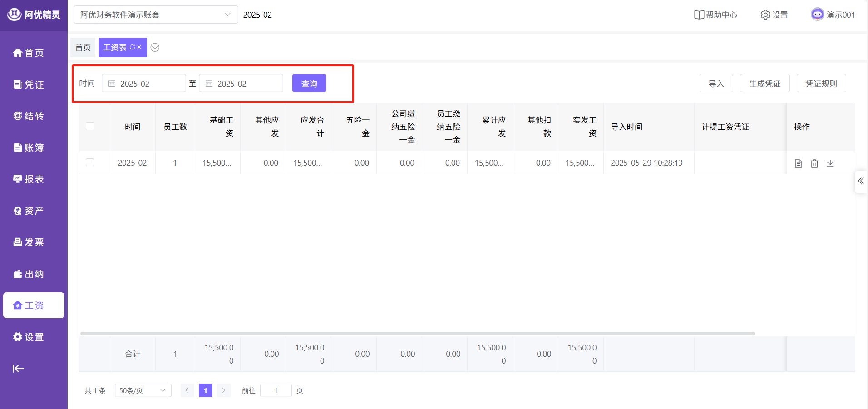Image resolution: width=868 pixels, height=409 pixels.
Task: Click the start date field showing 2025-02
Action: point(144,84)
